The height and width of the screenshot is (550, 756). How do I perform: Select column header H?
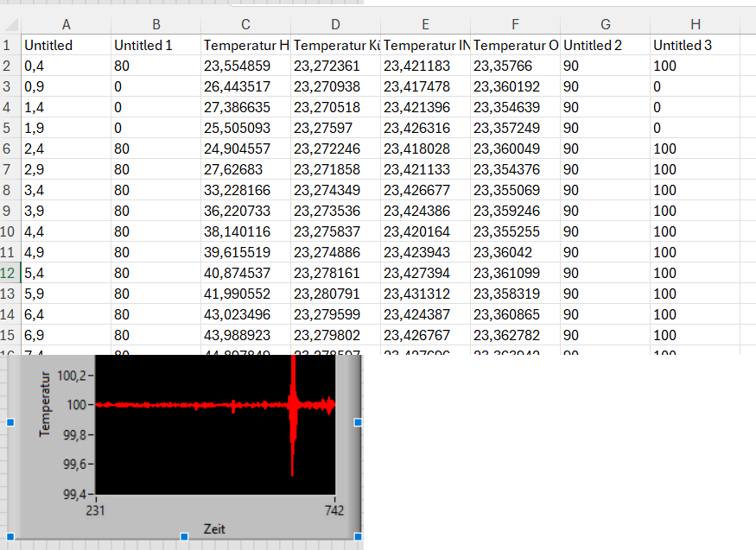click(695, 25)
